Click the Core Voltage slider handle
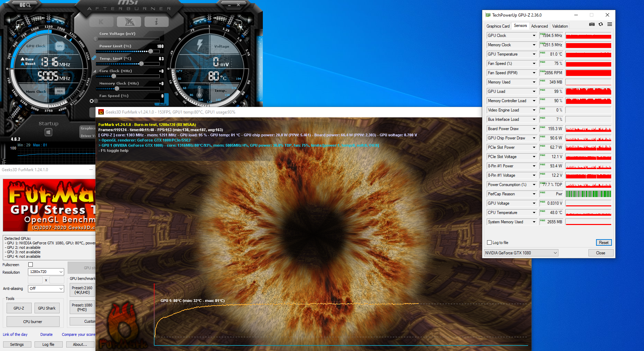Viewport: 644px width, 351px height. (96, 39)
